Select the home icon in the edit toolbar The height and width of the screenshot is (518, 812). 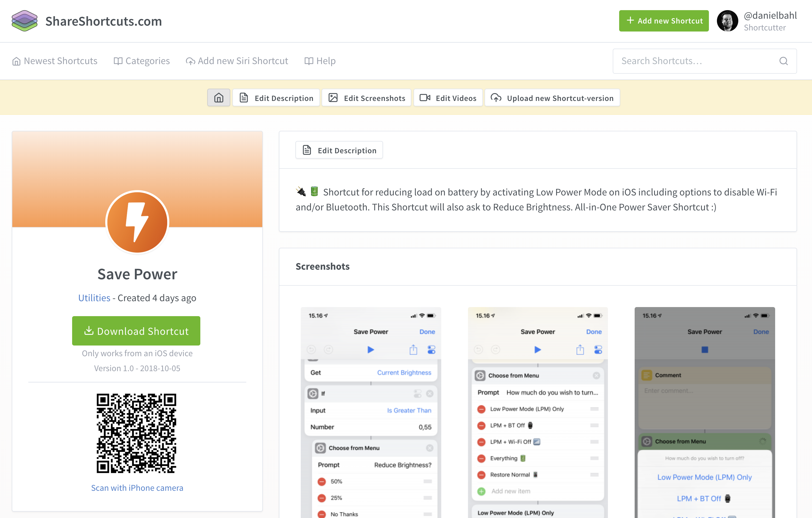[218, 98]
